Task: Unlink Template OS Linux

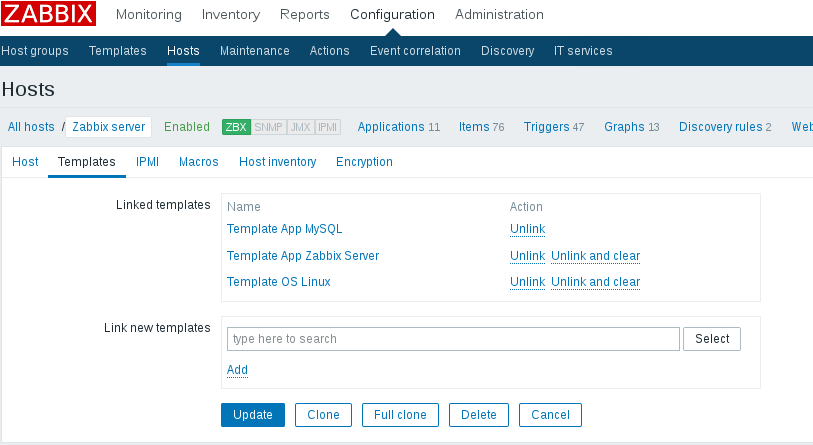Action: [527, 282]
